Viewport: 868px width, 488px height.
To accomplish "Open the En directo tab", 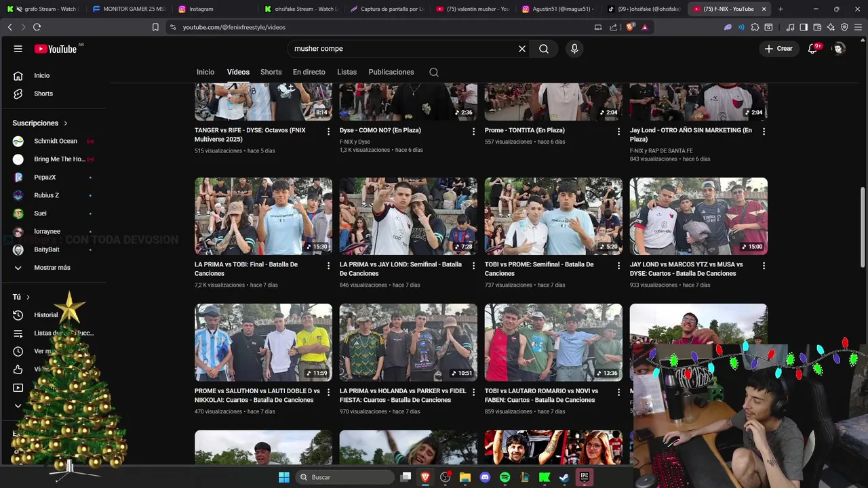I will point(309,72).
